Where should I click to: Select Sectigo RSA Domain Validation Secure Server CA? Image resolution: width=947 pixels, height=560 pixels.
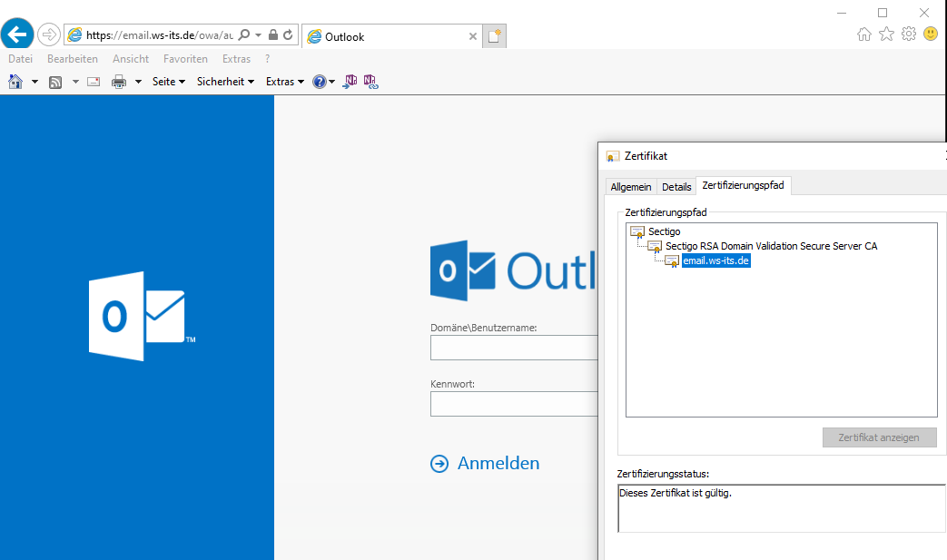(x=771, y=246)
